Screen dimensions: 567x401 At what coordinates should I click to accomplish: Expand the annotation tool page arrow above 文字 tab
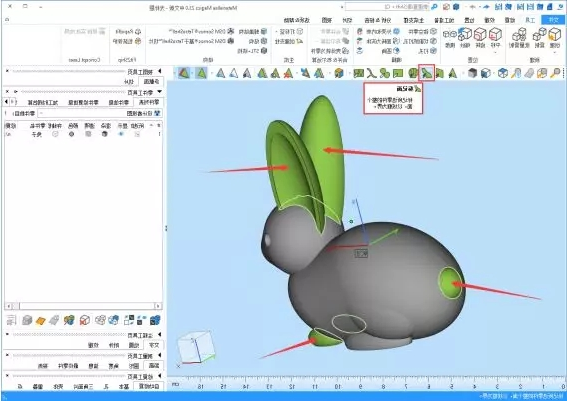[x=159, y=335]
